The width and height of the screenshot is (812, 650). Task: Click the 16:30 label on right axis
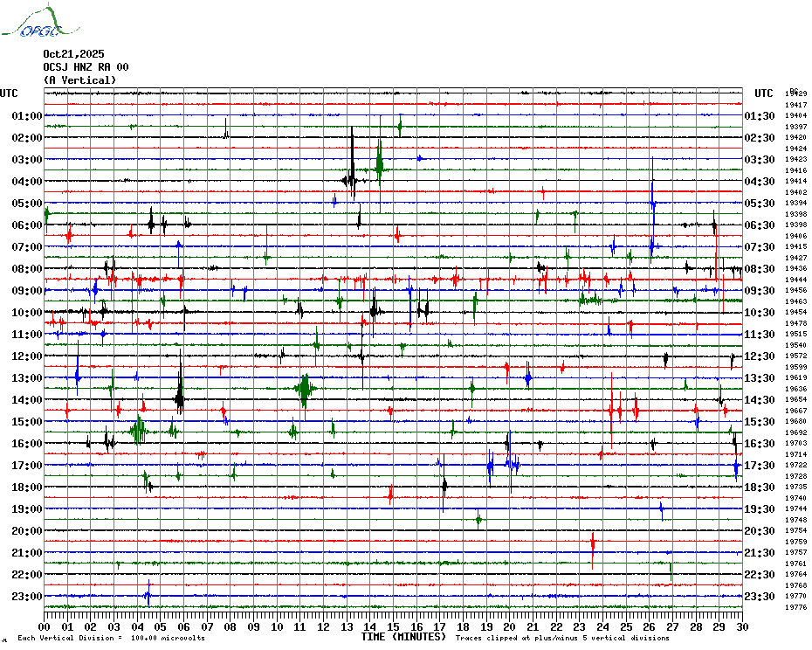pyautogui.click(x=759, y=444)
